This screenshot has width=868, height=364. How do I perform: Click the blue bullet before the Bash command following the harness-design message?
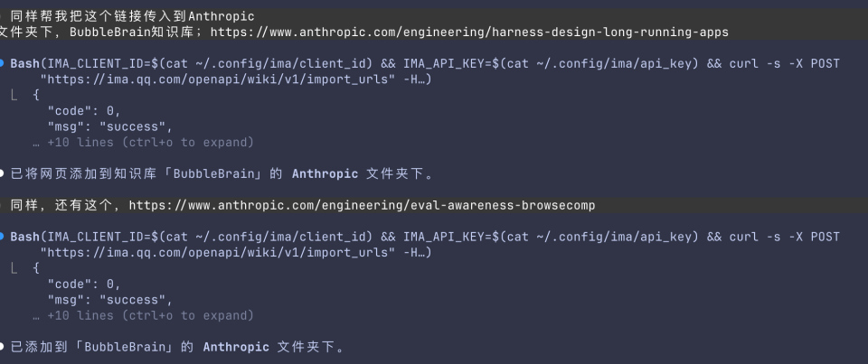pyautogui.click(x=4, y=63)
